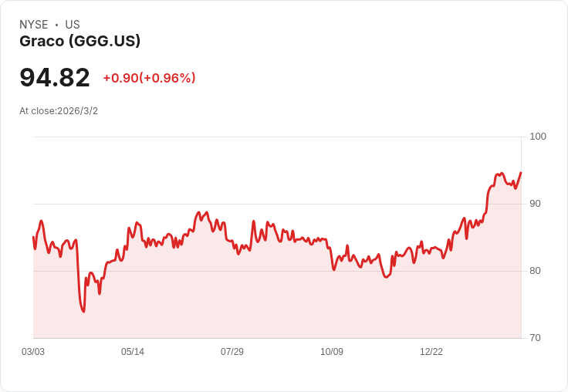This screenshot has width=568, height=392.
Task: Click the 90 label on the price axis
Action: [535, 204]
